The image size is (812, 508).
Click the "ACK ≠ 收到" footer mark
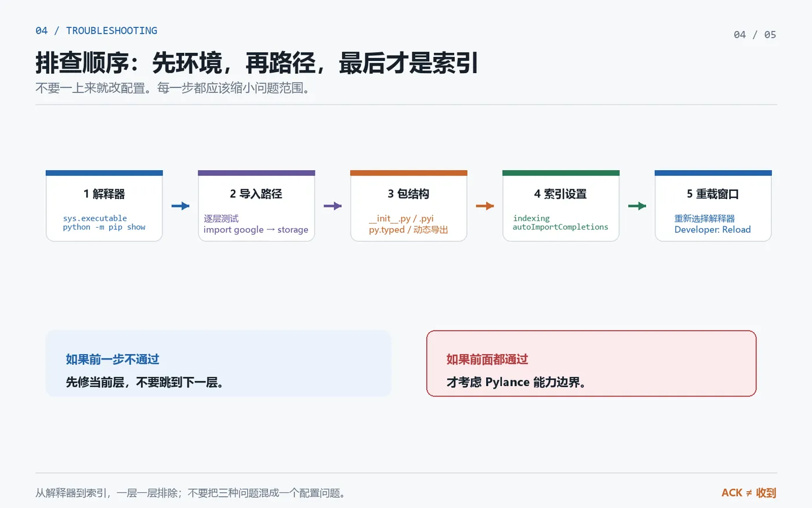(749, 493)
